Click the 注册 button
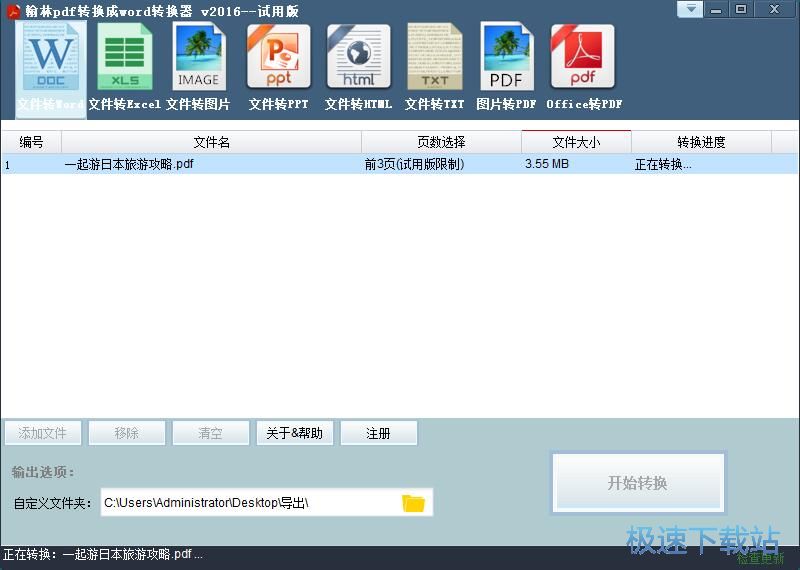 [x=378, y=433]
